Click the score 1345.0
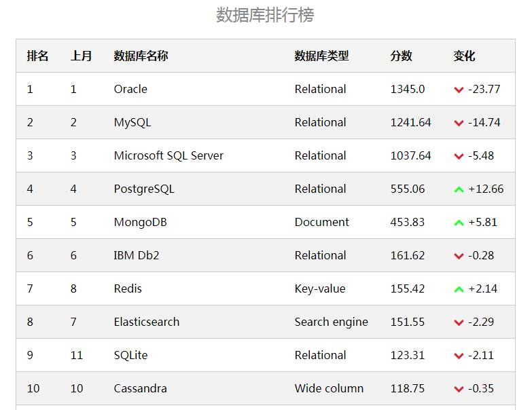Image resolution: width=532 pixels, height=410 pixels. coord(408,89)
